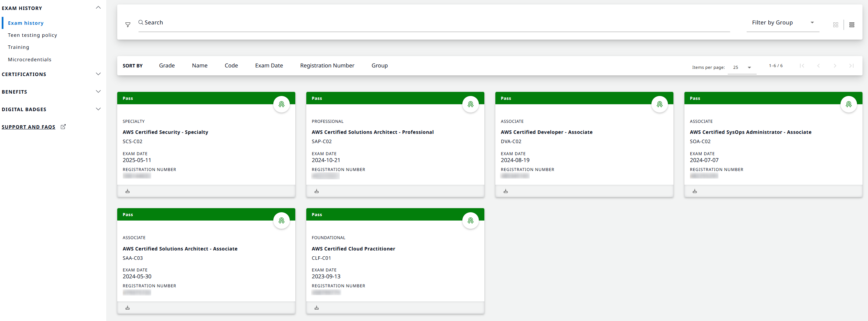This screenshot has height=321, width=868.
Task: Switch to grid card view
Action: point(836,25)
